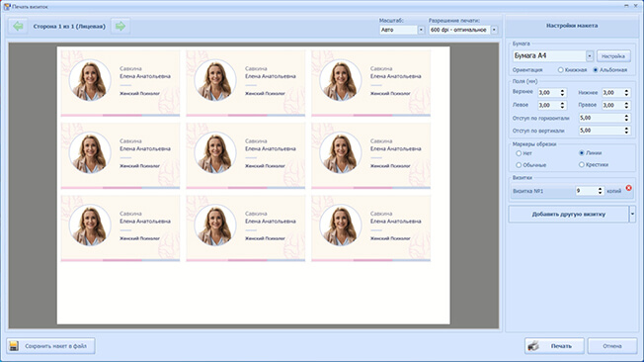Adjust Верхнее margin stepper arrows

click(x=563, y=93)
